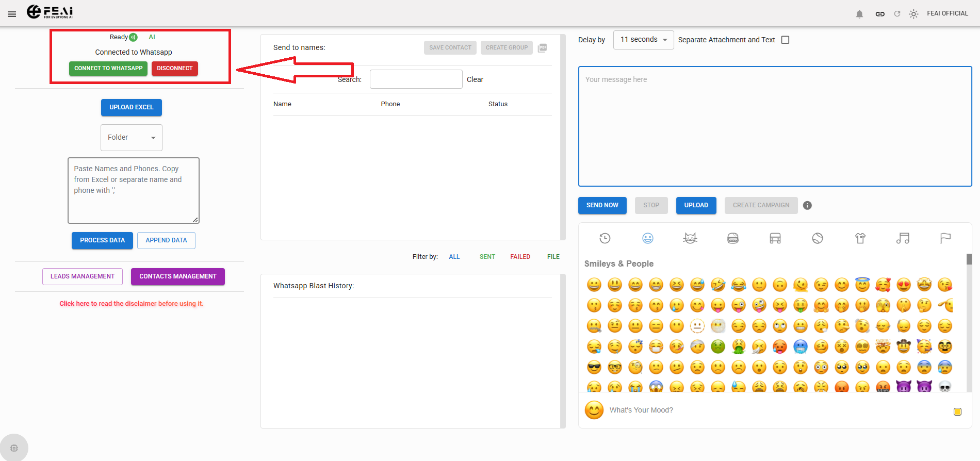
Task: Select Objects t-shirt emoji category
Action: click(860, 238)
